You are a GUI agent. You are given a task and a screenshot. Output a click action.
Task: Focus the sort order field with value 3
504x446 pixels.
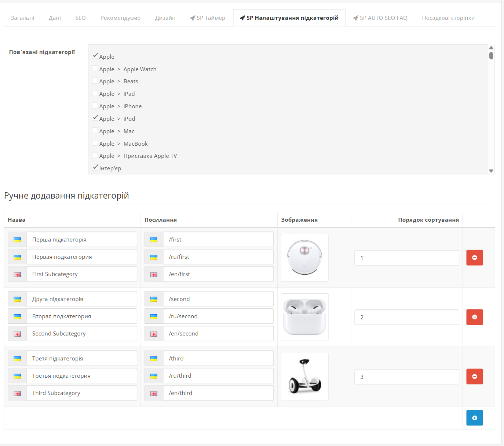click(x=407, y=377)
